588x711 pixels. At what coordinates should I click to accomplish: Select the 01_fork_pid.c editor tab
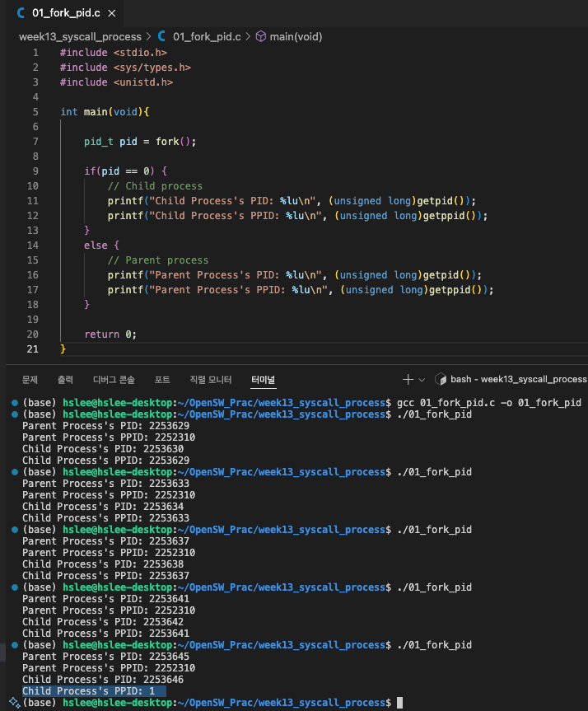click(x=66, y=13)
